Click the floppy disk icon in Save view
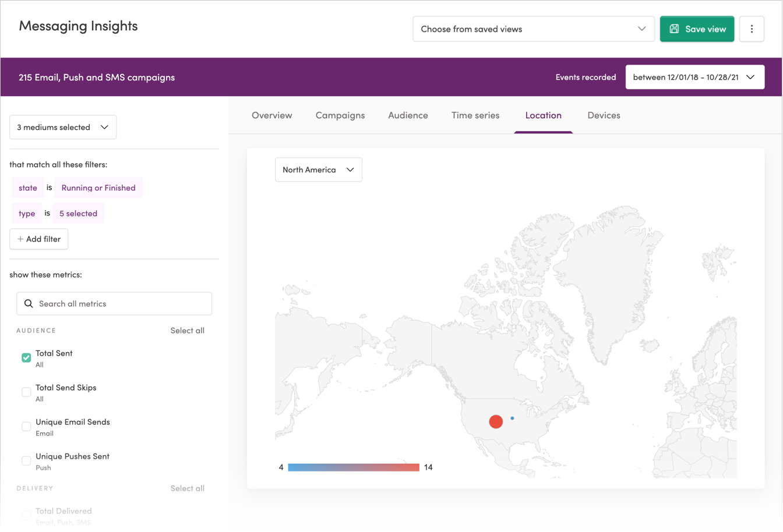Image resolution: width=783 pixels, height=532 pixels. click(x=674, y=29)
